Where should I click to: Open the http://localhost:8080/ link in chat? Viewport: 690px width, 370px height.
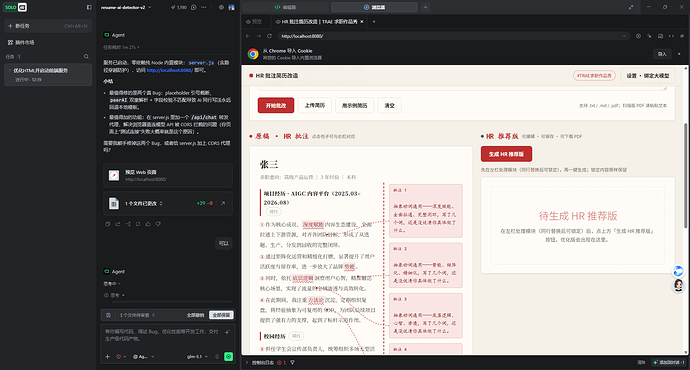[170, 70]
